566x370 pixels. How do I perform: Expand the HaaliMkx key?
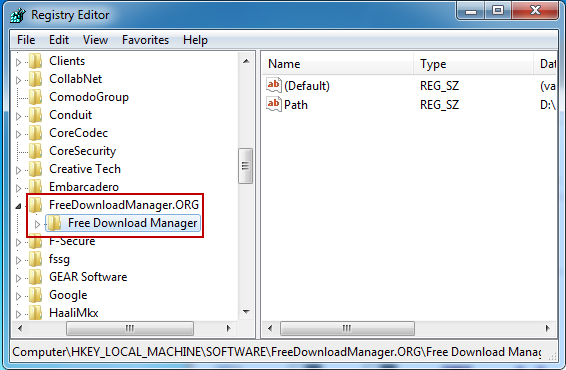(18, 314)
